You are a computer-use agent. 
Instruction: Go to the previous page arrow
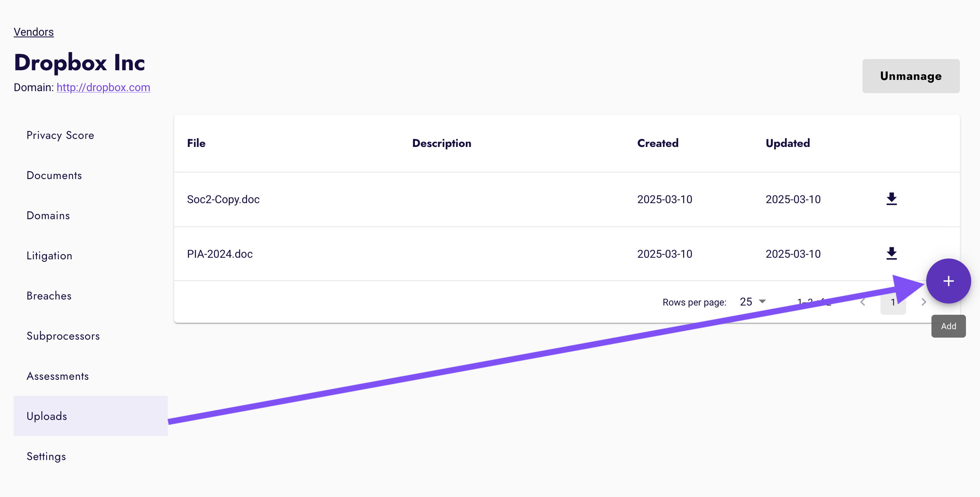tap(863, 302)
